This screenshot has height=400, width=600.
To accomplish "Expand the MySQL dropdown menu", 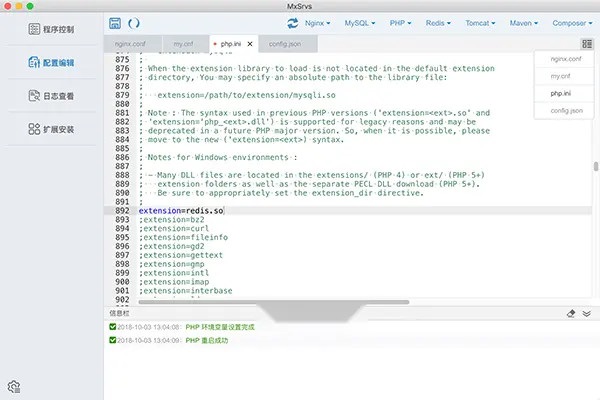I will tap(360, 23).
